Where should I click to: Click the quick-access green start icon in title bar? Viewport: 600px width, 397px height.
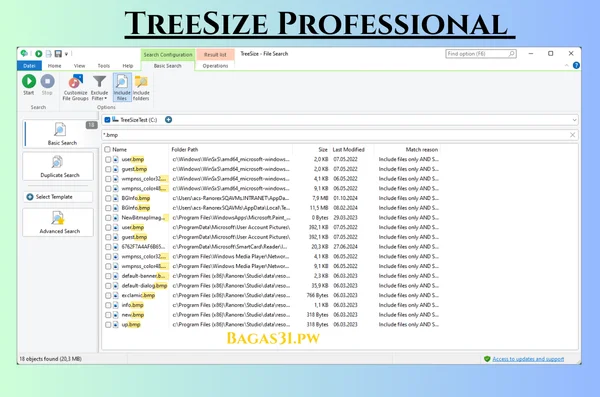tap(38, 54)
